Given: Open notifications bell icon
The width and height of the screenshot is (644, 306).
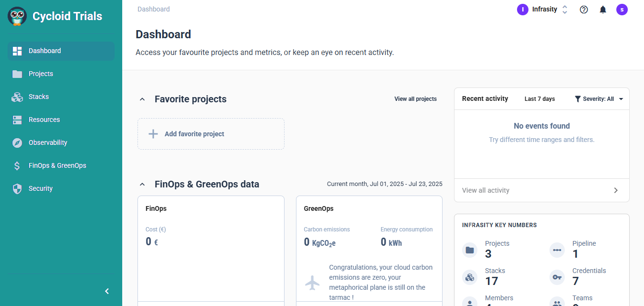Looking at the screenshot, I should pos(603,10).
